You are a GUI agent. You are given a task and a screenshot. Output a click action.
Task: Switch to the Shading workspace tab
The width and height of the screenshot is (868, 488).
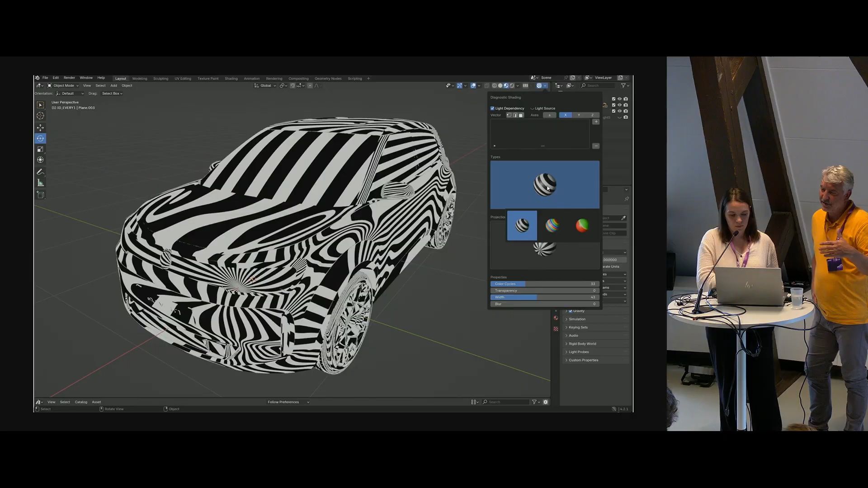click(231, 78)
